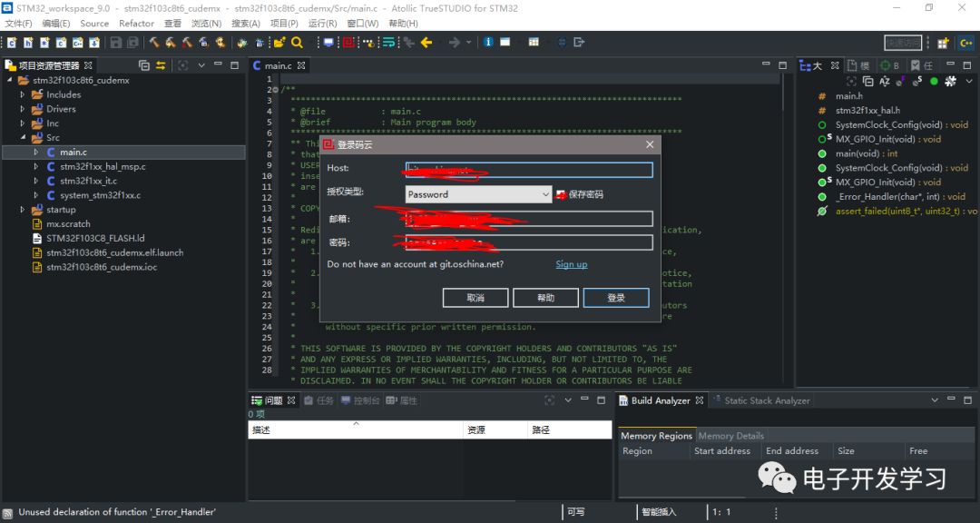
Task: Open the 项目(P) menu
Action: pos(284,23)
